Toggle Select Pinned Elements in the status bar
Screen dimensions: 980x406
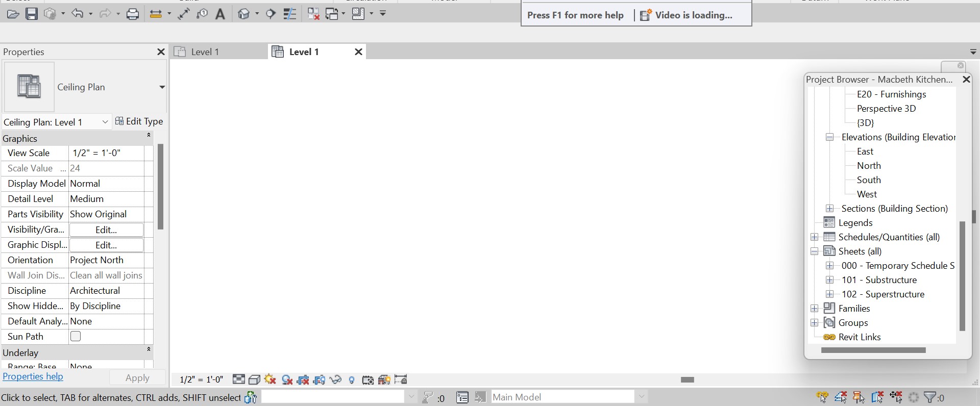(859, 397)
